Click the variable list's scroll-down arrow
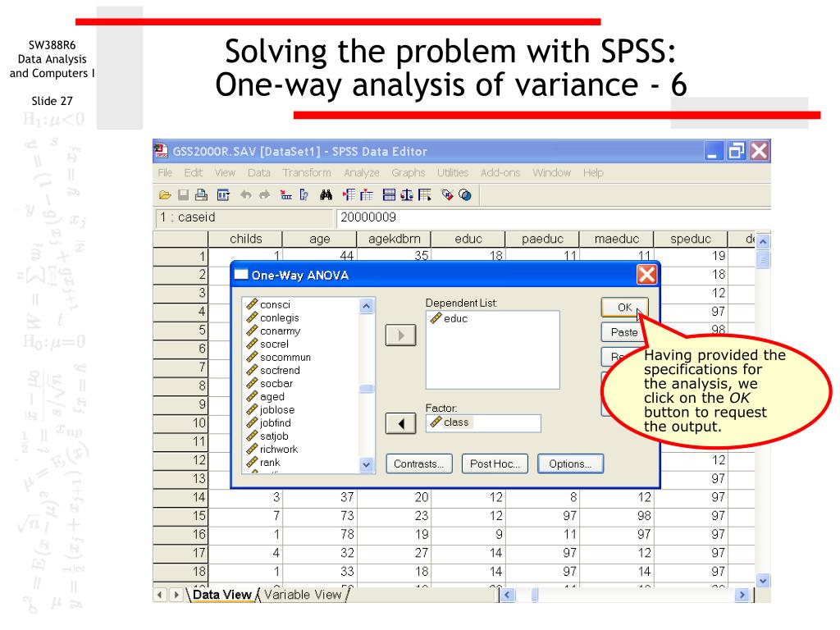 367,464
